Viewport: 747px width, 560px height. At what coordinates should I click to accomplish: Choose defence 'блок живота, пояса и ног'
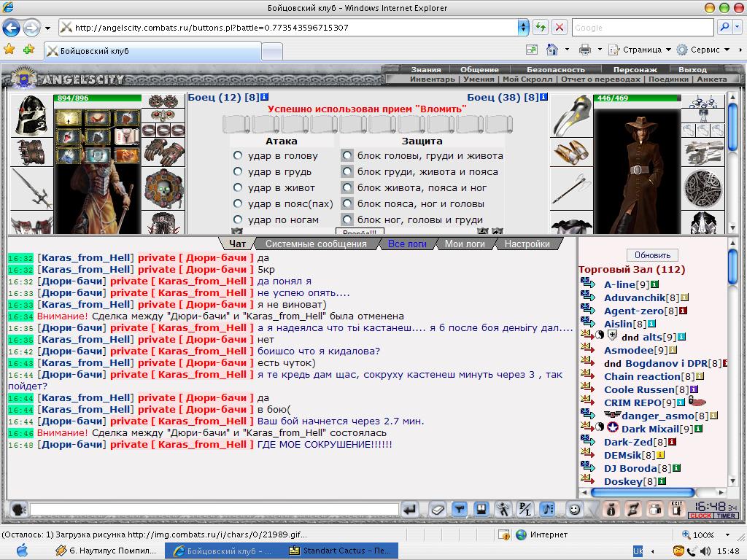click(348, 187)
